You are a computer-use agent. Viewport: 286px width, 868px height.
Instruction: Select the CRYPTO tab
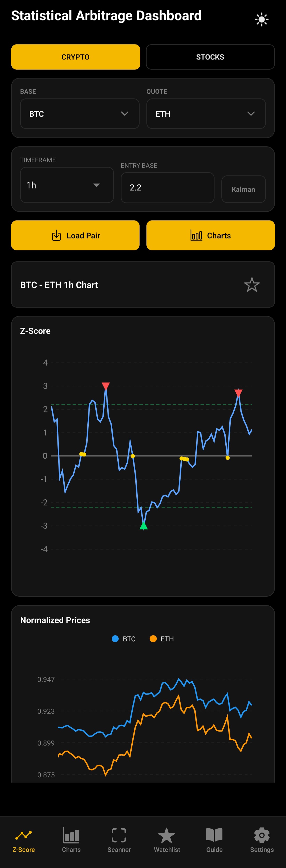coord(75,57)
